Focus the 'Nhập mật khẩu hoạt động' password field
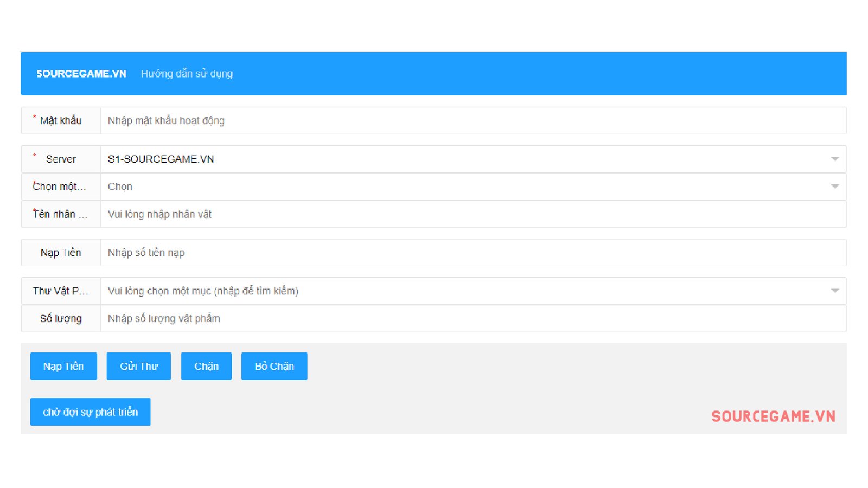This screenshot has height=488, width=868. click(472, 120)
